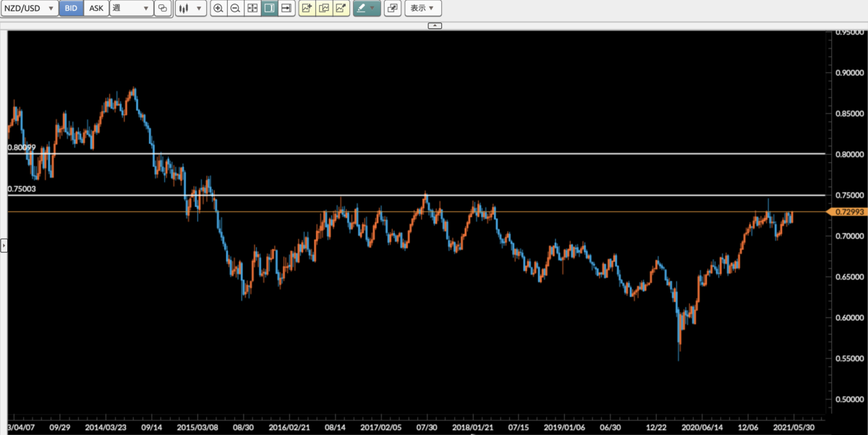Image resolution: width=868 pixels, height=435 pixels.
Task: Open the candlestick chart type dropdown
Action: [x=191, y=9]
